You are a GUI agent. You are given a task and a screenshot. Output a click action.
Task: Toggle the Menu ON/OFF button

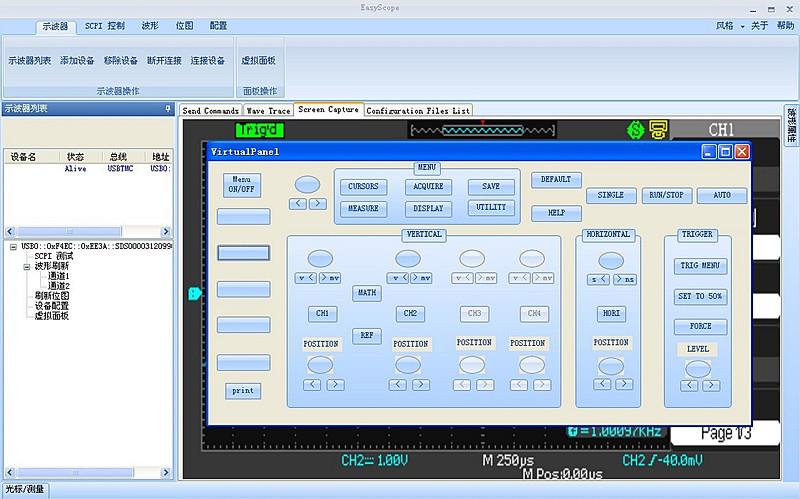[240, 185]
